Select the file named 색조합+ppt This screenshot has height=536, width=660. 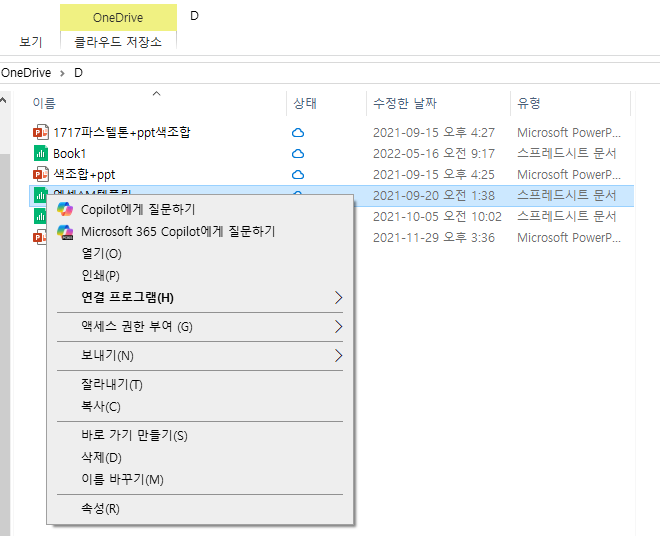coord(84,174)
